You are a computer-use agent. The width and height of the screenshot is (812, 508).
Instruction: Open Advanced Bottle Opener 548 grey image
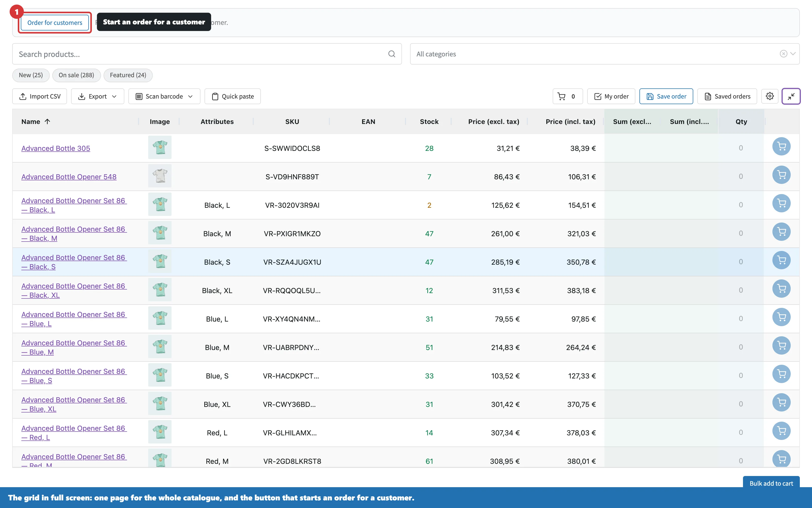[x=160, y=176]
